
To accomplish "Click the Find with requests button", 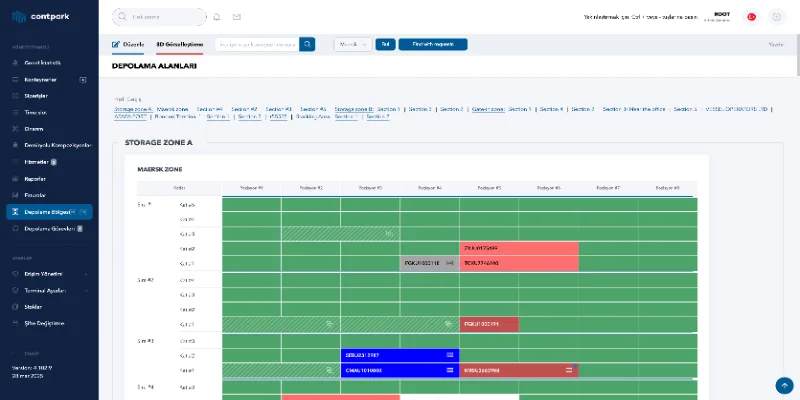I will (432, 44).
